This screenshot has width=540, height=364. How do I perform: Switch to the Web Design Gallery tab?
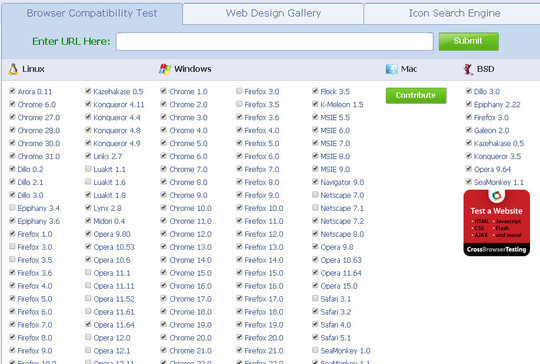click(273, 13)
